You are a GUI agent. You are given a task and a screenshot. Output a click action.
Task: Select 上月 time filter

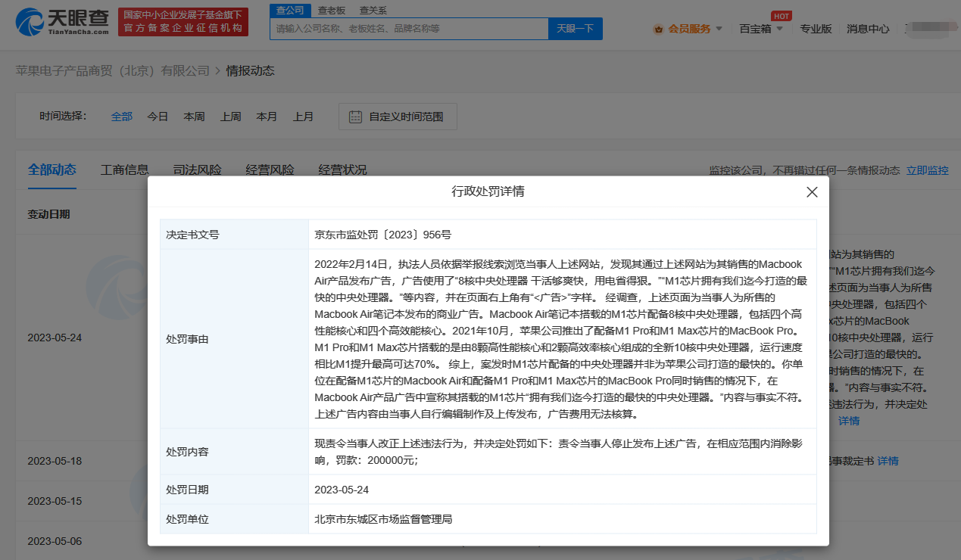coord(303,117)
